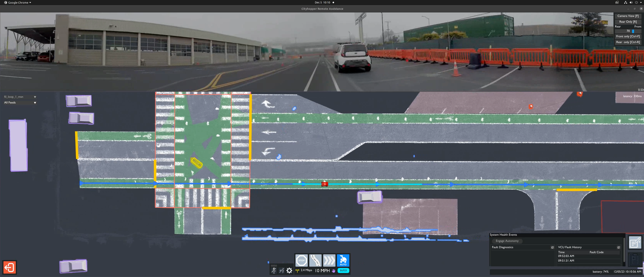This screenshot has height=277, width=644.
Task: Click the red vehicle on the map
Action: pos(325,184)
